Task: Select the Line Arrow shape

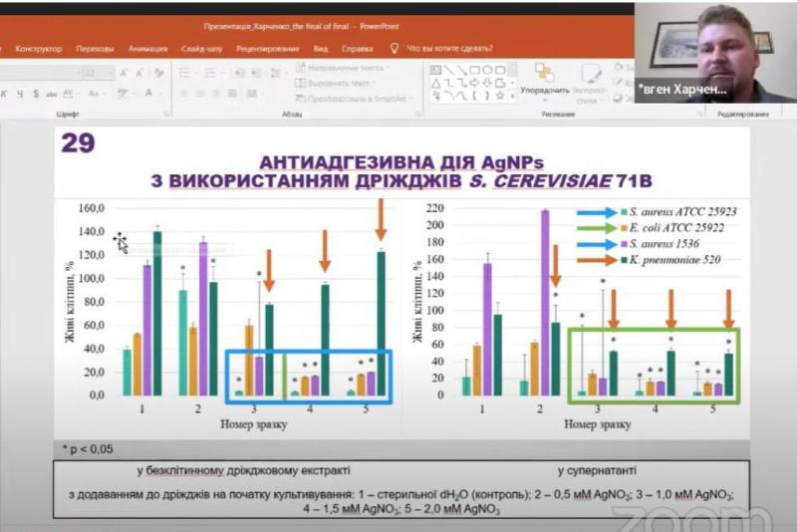Action: 462,70
